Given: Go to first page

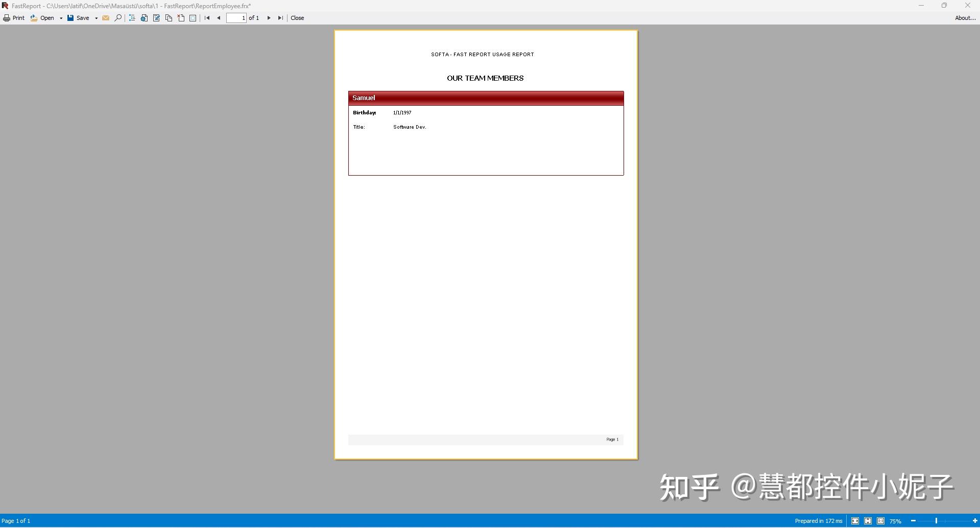Looking at the screenshot, I should [x=207, y=18].
